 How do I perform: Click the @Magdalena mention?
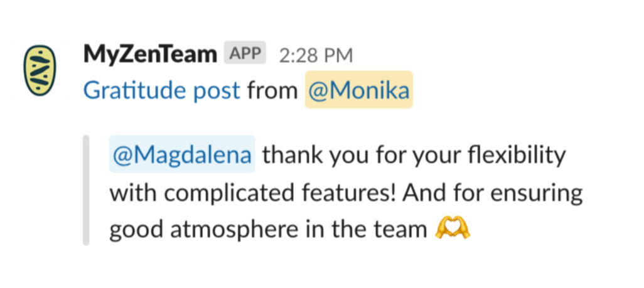pyautogui.click(x=182, y=154)
